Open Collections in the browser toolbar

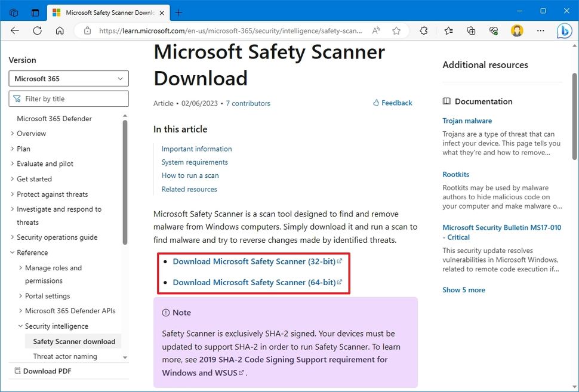tap(470, 30)
